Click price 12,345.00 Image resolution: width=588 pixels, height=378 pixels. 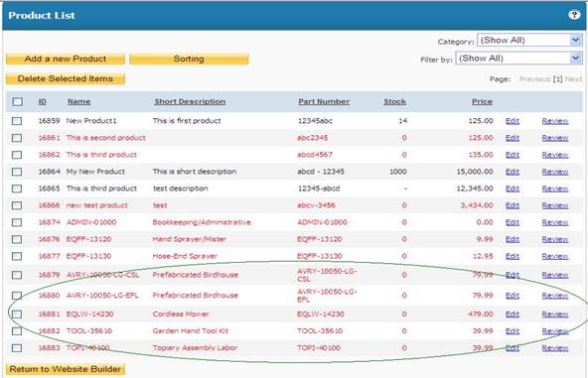coord(475,189)
